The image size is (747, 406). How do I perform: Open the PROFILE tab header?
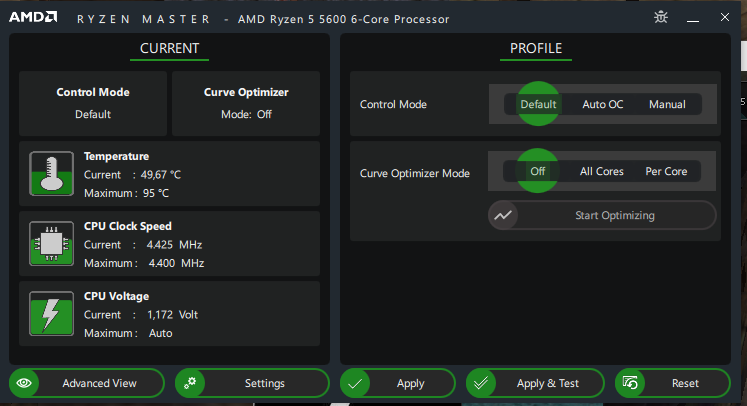536,49
